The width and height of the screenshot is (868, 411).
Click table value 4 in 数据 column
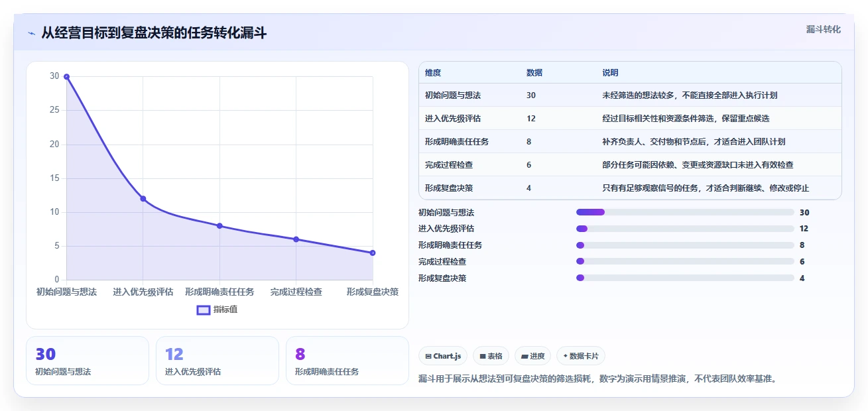point(529,188)
